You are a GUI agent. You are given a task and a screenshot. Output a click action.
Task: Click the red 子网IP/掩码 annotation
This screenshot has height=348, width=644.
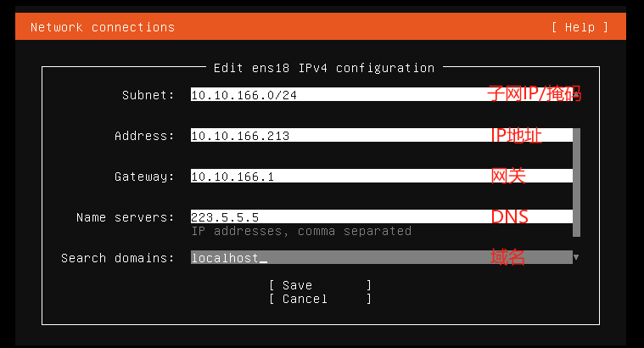tap(534, 93)
